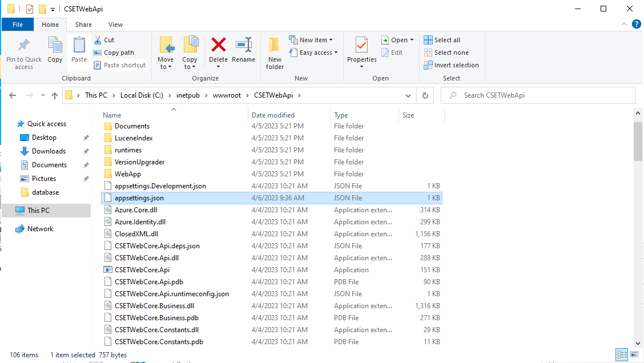Click the Rename icon
The width and height of the screenshot is (644, 363).
pos(244,45)
